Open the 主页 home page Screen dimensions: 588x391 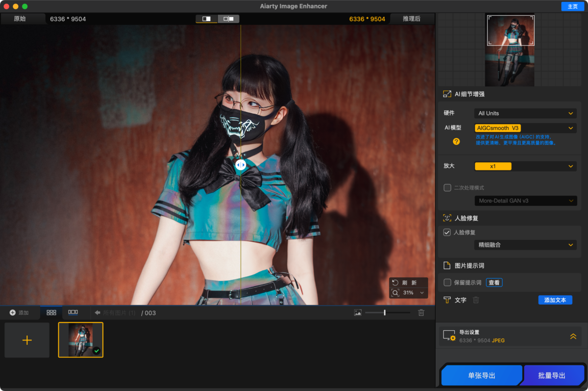click(x=573, y=6)
